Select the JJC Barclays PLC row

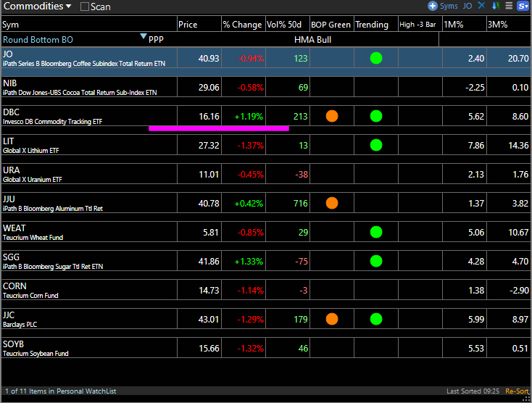(266, 319)
